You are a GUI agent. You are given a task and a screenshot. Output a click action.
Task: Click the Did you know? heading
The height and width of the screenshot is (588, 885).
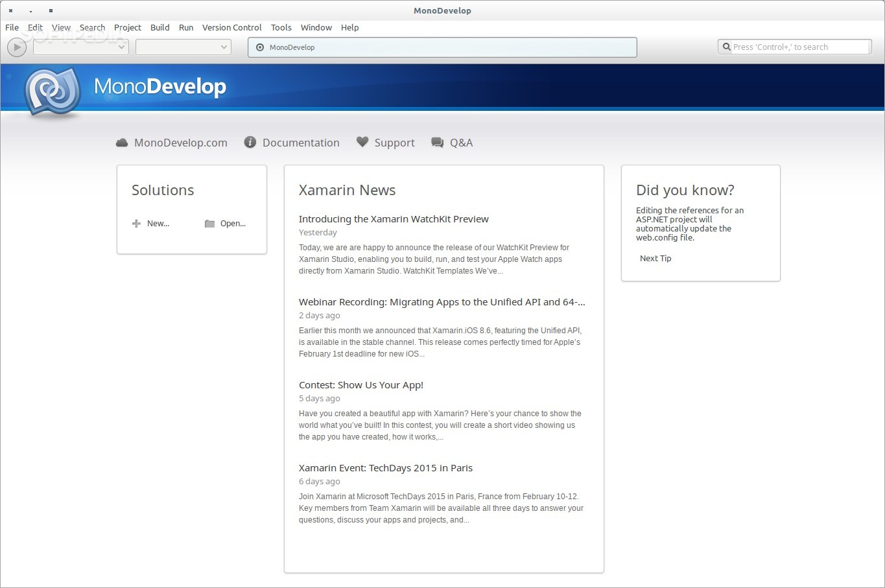[x=685, y=190]
